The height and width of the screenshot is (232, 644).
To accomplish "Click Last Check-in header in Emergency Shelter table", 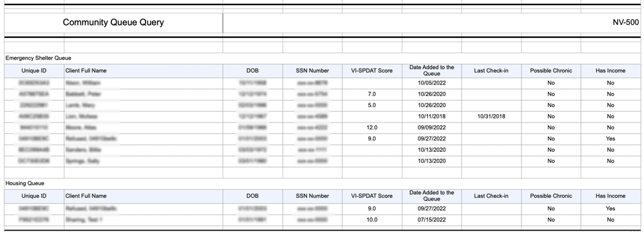I will [x=491, y=70].
